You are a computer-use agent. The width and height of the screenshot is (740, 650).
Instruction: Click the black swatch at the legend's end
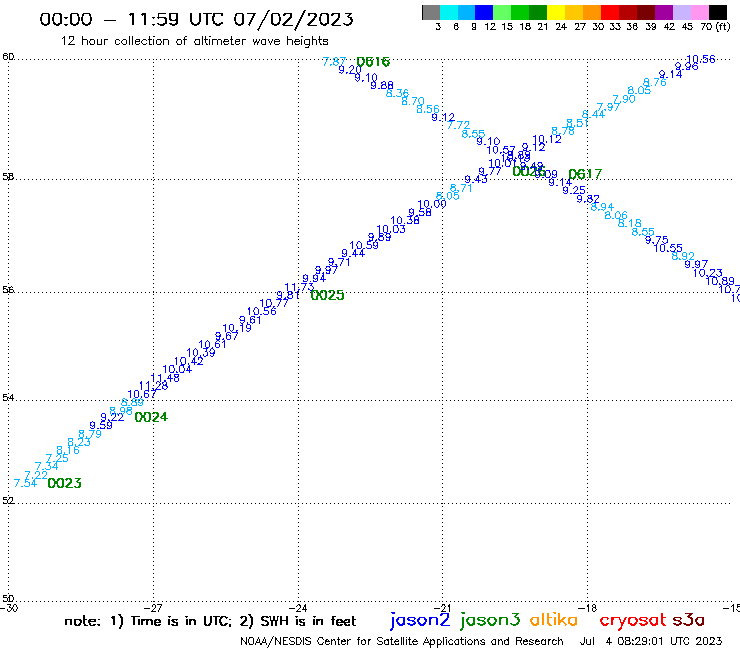[x=718, y=12]
